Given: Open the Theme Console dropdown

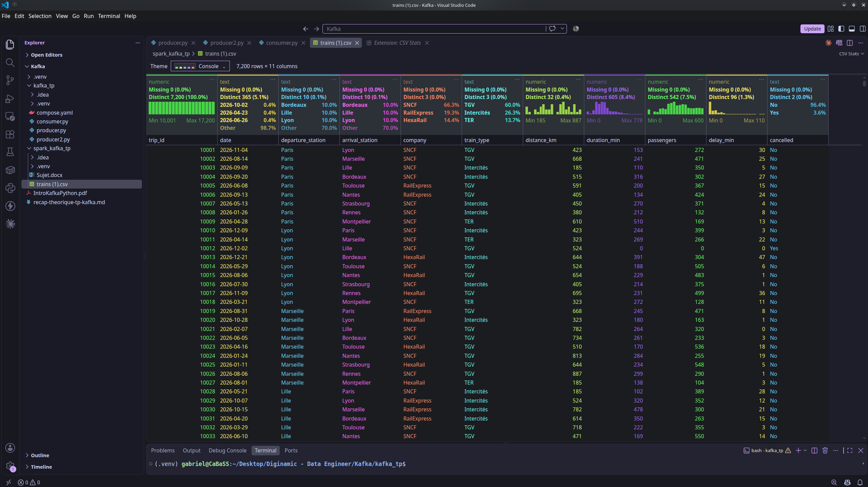Looking at the screenshot, I should (x=200, y=66).
